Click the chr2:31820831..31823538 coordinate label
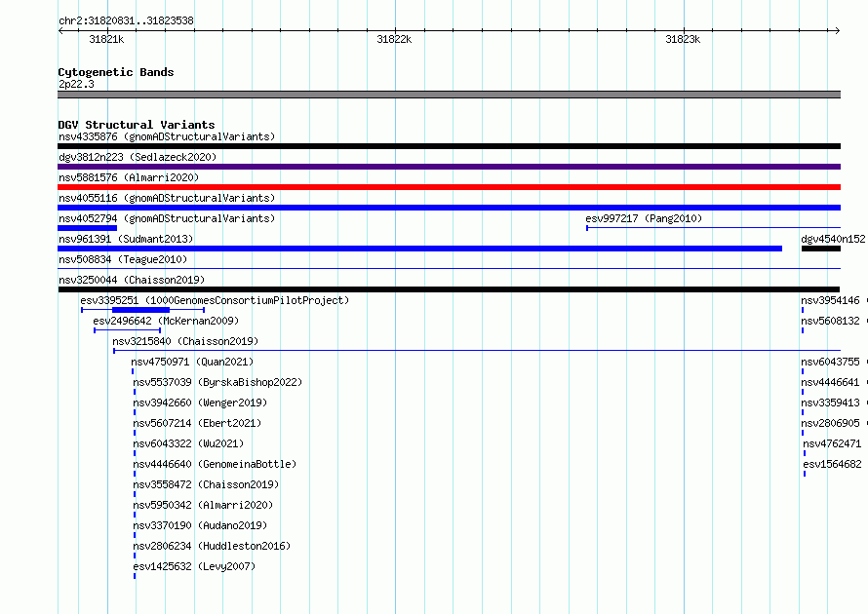Image resolution: width=868 pixels, height=614 pixels. (126, 21)
